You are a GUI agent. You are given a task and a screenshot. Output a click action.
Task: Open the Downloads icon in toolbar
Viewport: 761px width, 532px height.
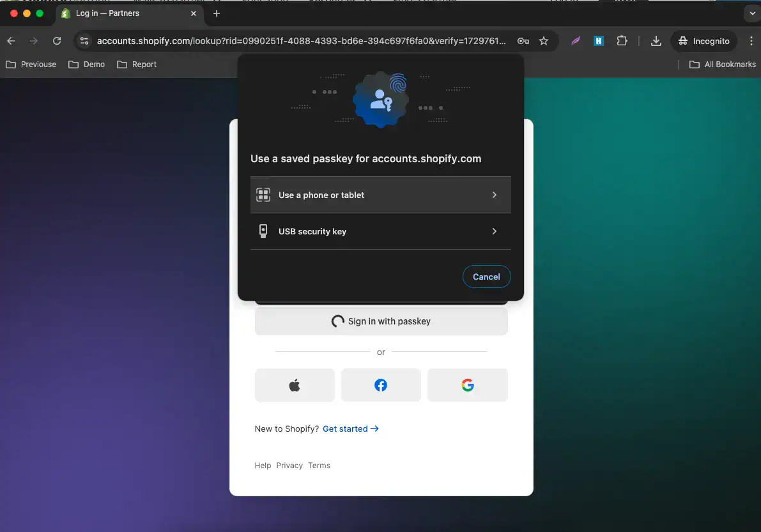(656, 42)
